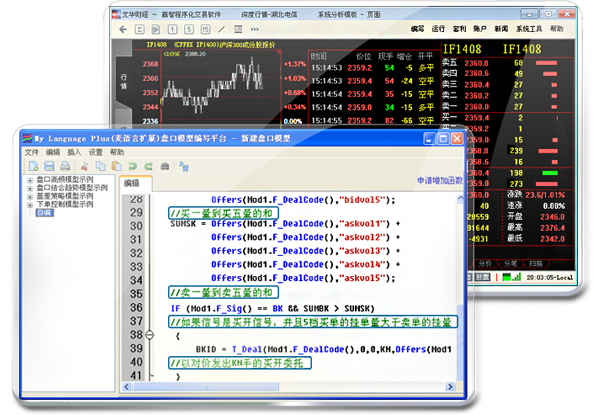The width and height of the screenshot is (593, 415).
Task: Open the 设置 menu in editor
Action: coord(95,152)
